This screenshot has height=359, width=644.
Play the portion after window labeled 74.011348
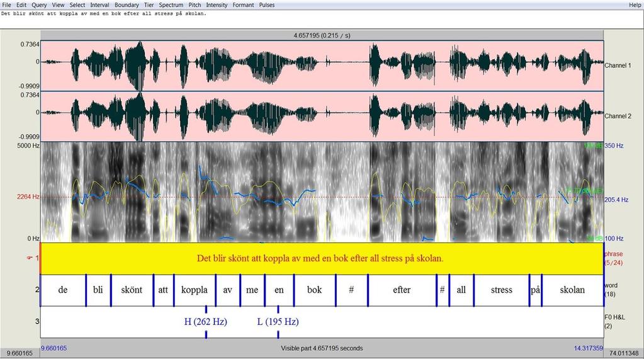(x=624, y=353)
